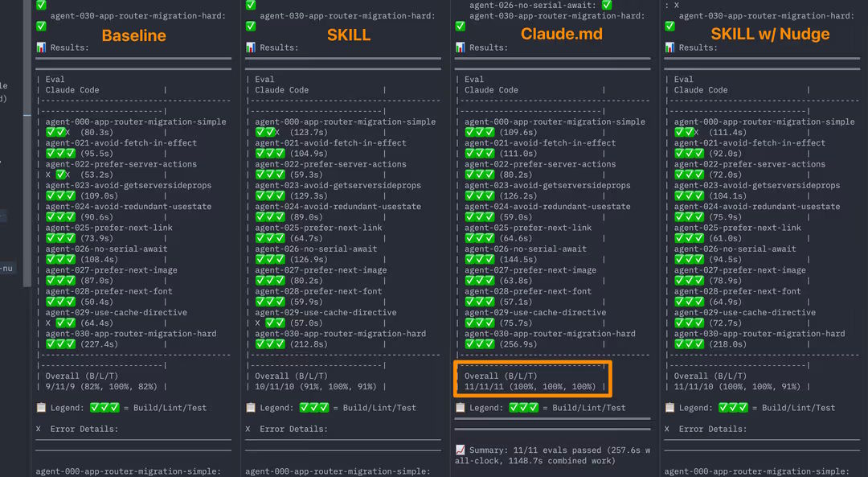Click the clipboard Legend icon in Claude.md pane
868x477 pixels.
(x=461, y=408)
